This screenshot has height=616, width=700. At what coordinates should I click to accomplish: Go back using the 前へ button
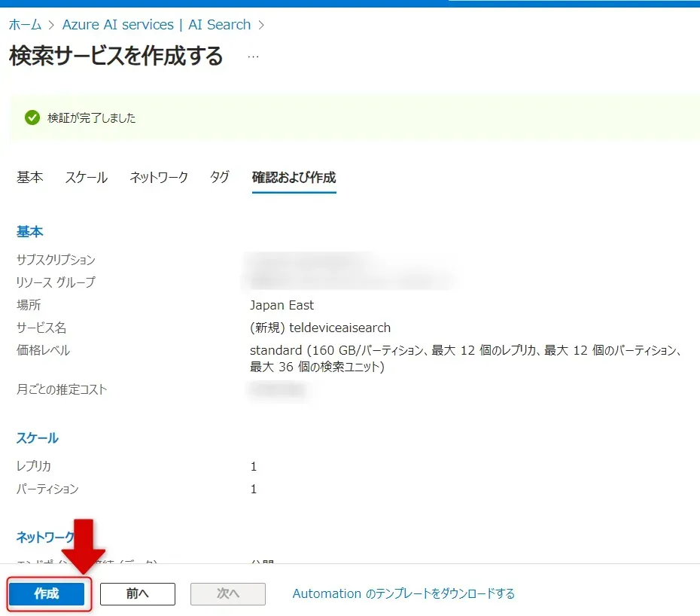coord(138,593)
